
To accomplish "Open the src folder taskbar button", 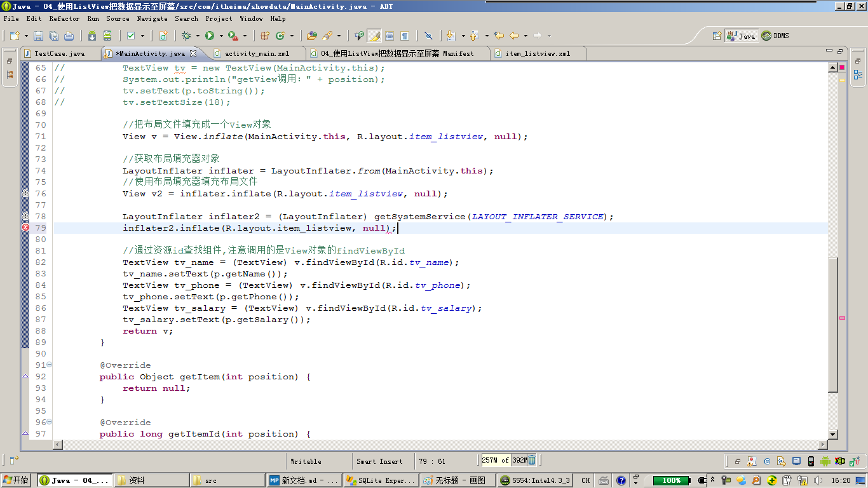I will [227, 480].
